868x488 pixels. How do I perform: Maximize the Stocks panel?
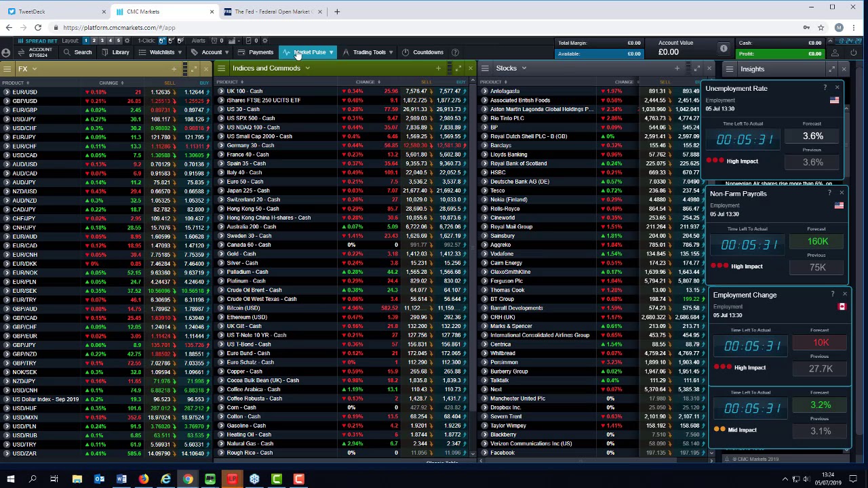(696, 68)
